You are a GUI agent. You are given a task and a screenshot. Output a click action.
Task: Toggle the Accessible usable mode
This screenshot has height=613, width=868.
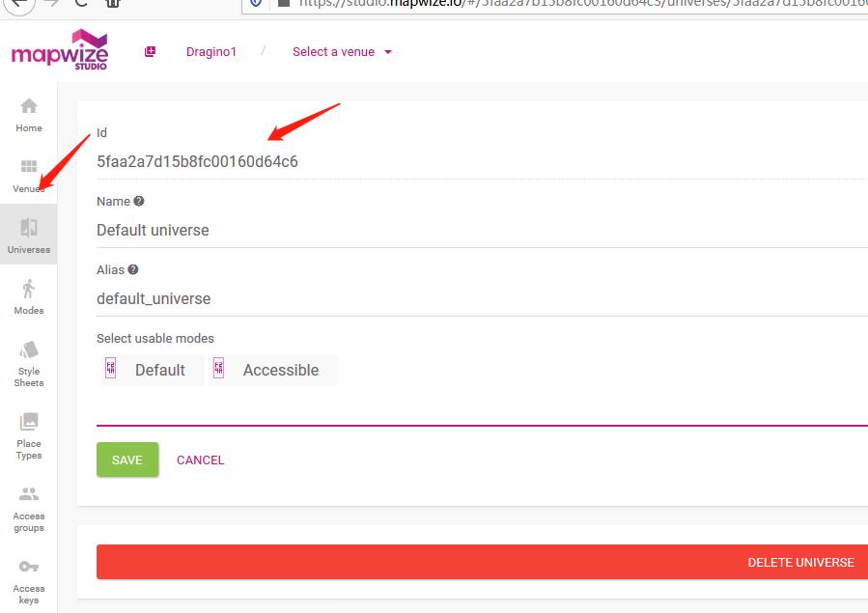[273, 370]
